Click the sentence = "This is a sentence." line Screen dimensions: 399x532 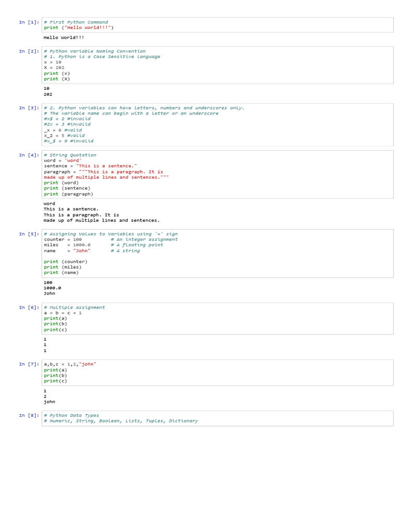90,166
